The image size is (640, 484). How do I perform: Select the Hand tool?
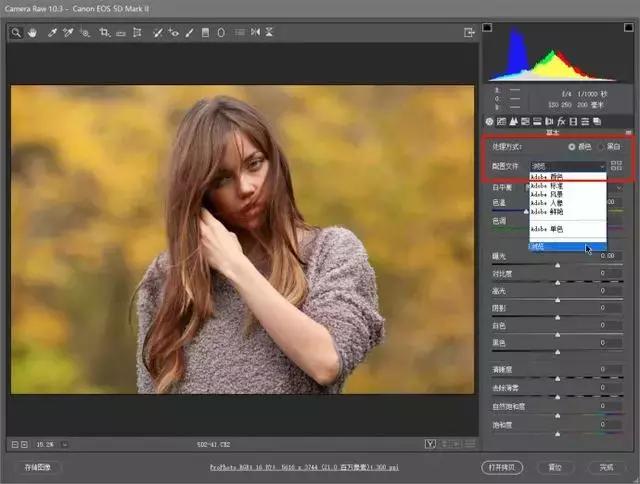click(32, 33)
